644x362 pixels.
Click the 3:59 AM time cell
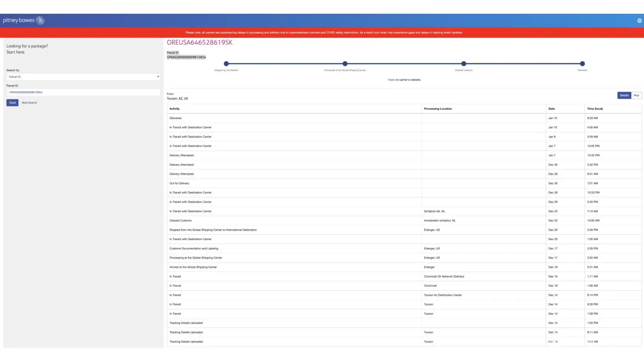click(x=593, y=137)
